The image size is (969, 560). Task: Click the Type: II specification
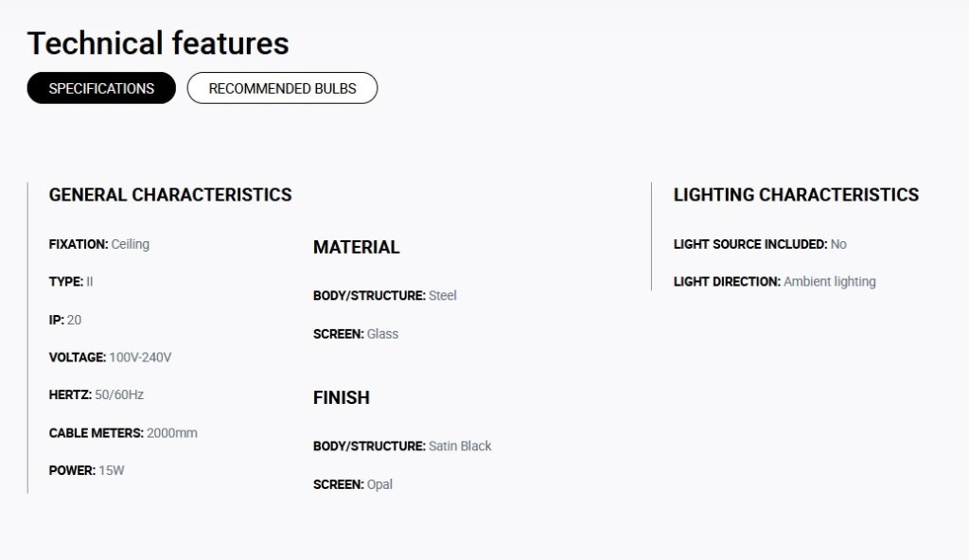[71, 282]
